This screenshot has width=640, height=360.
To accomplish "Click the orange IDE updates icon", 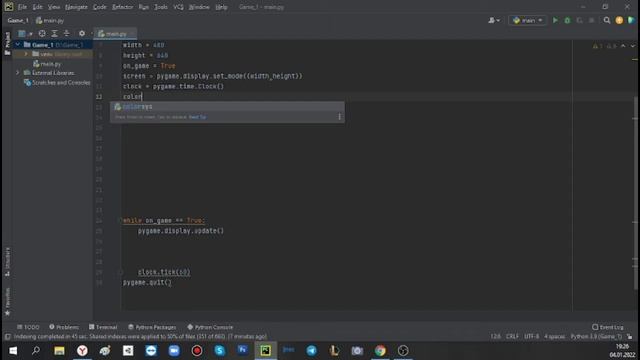I will 619,20.
